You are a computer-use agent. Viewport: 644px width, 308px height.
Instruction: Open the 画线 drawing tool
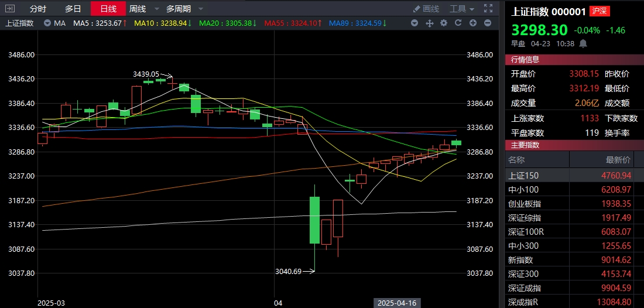pyautogui.click(x=426, y=9)
